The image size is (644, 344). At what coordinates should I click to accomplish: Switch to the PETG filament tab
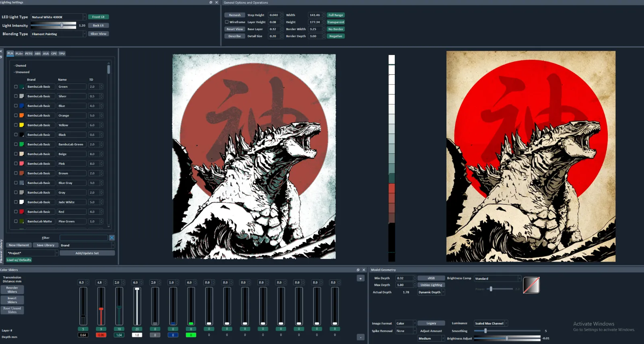click(x=29, y=54)
